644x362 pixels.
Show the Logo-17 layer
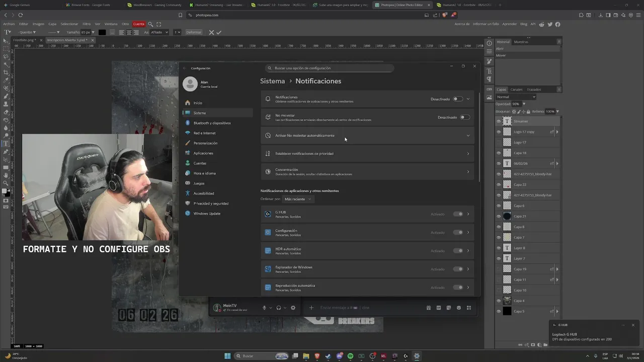point(499,142)
